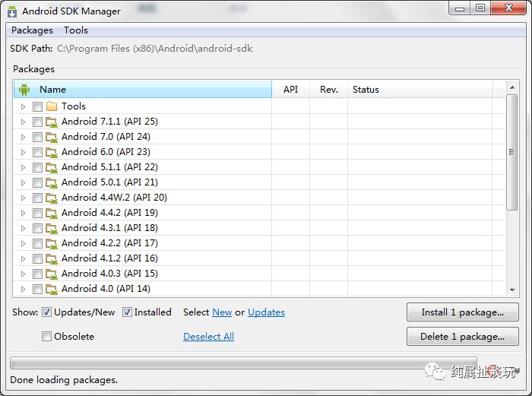532x396 pixels.
Task: Click the loading progress bar
Action: coord(243,363)
